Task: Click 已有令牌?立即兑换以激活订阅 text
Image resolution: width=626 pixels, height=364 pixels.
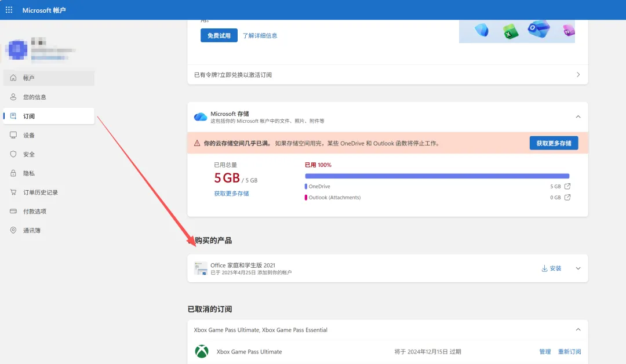Action: (x=233, y=75)
